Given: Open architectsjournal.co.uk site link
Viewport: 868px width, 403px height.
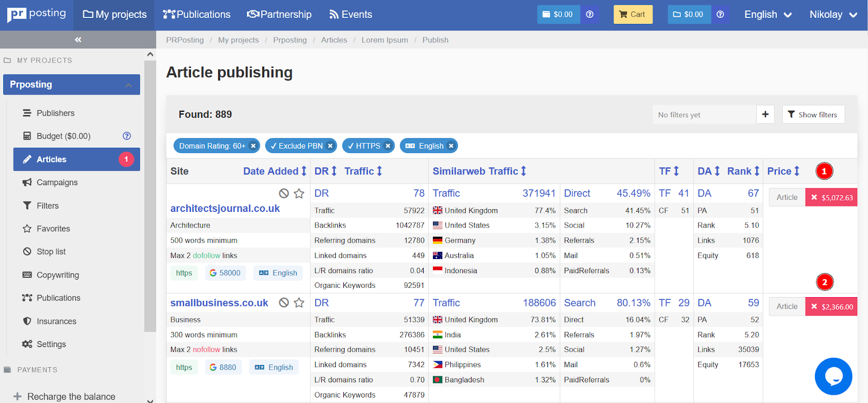Looking at the screenshot, I should click(225, 209).
